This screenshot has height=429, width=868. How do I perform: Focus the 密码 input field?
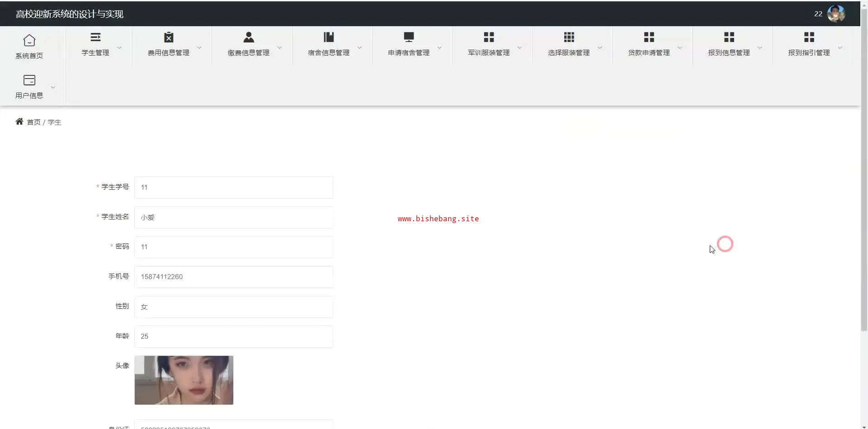point(234,247)
